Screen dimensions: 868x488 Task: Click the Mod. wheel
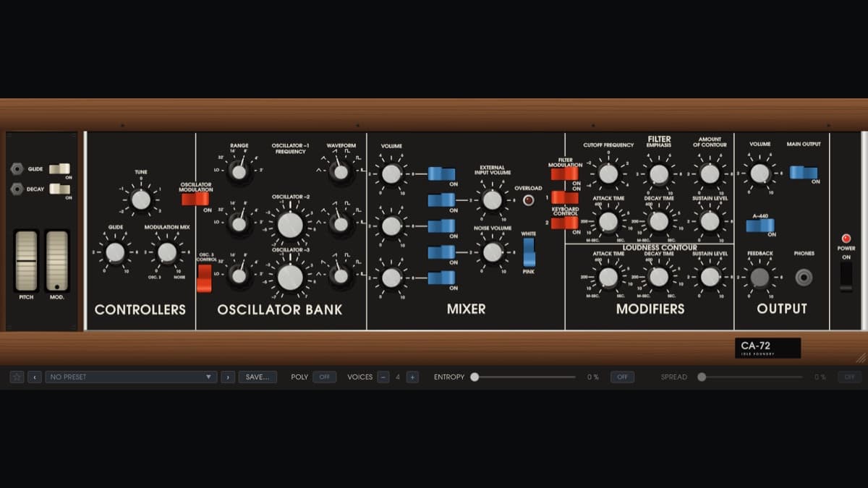coord(57,261)
